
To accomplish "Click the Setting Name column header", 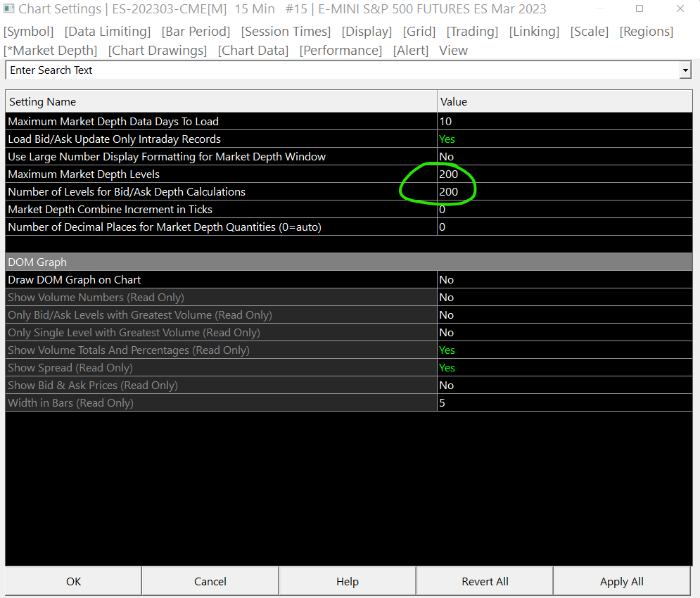I will pyautogui.click(x=221, y=102).
